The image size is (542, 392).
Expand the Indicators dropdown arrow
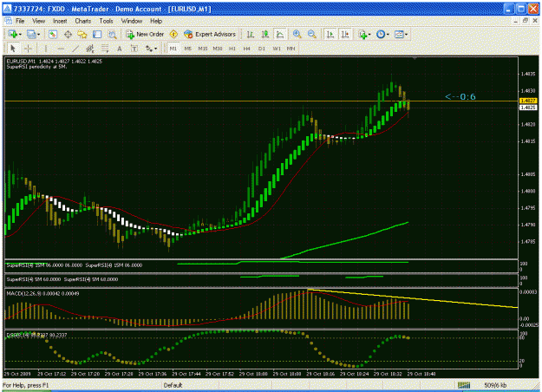pos(369,35)
